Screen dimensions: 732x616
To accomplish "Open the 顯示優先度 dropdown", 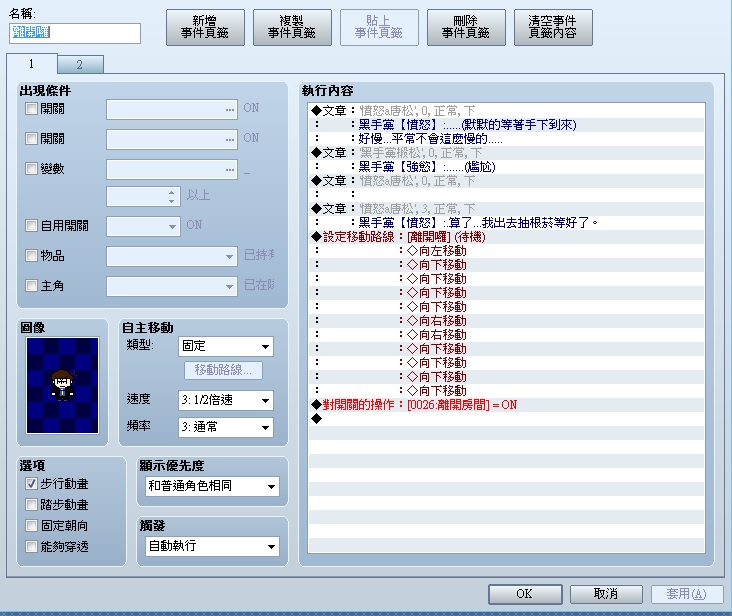I will click(x=212, y=486).
